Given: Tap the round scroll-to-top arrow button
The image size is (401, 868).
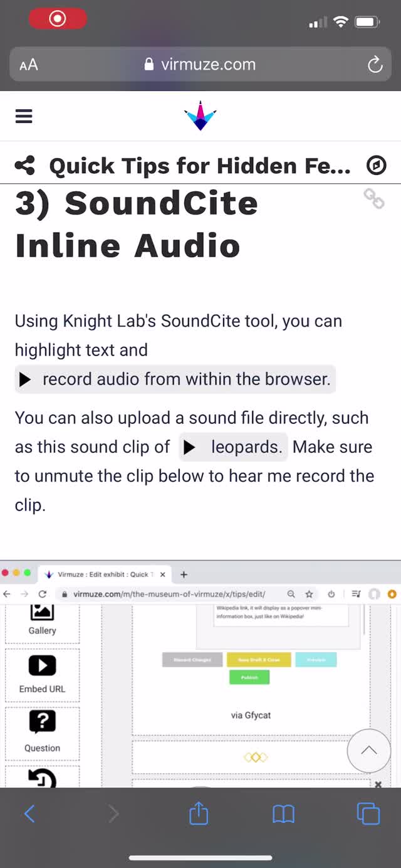Looking at the screenshot, I should pos(369,751).
